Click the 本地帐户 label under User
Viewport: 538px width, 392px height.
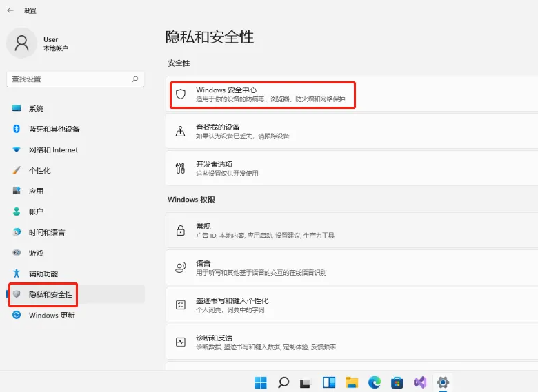tap(56, 48)
